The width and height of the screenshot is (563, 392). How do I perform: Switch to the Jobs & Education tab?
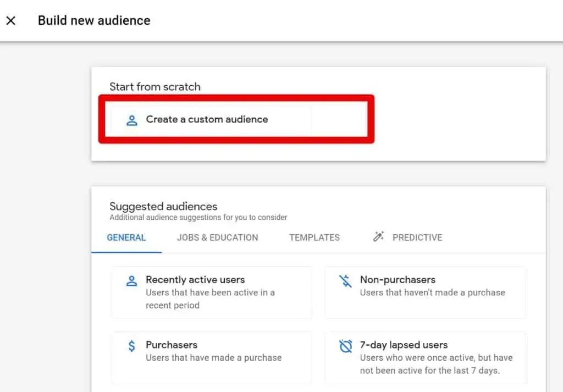coord(217,238)
